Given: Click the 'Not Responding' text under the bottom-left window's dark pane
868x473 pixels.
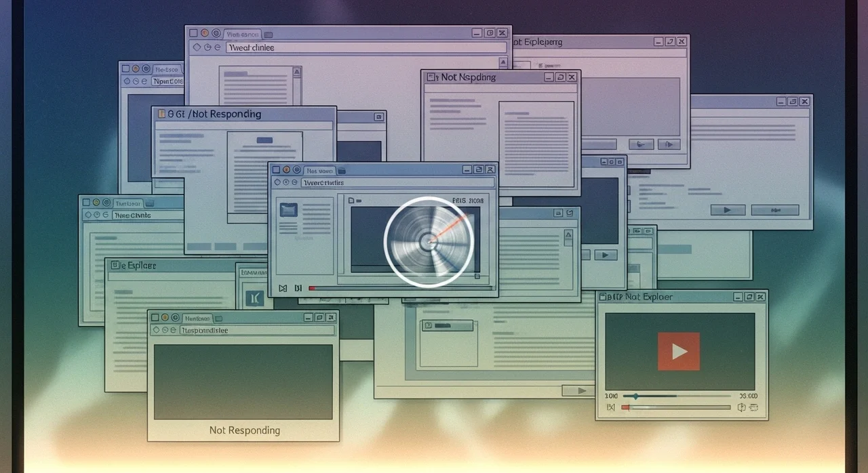Looking at the screenshot, I should (x=245, y=430).
